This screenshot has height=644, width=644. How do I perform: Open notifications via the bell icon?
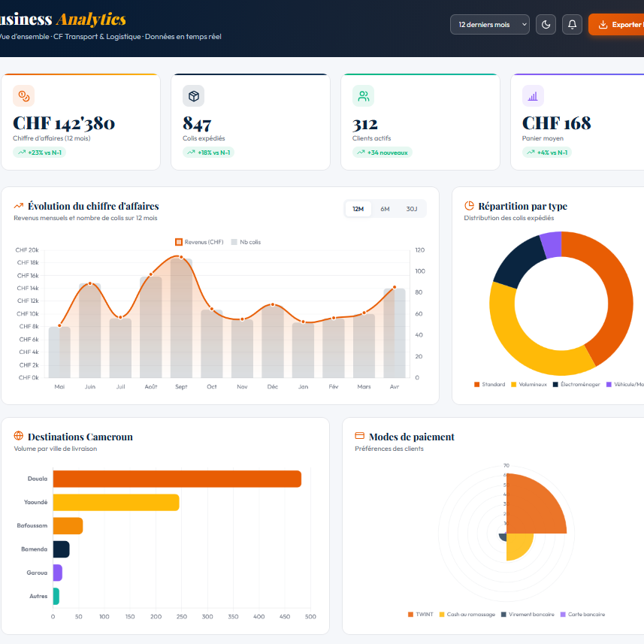[x=572, y=25]
